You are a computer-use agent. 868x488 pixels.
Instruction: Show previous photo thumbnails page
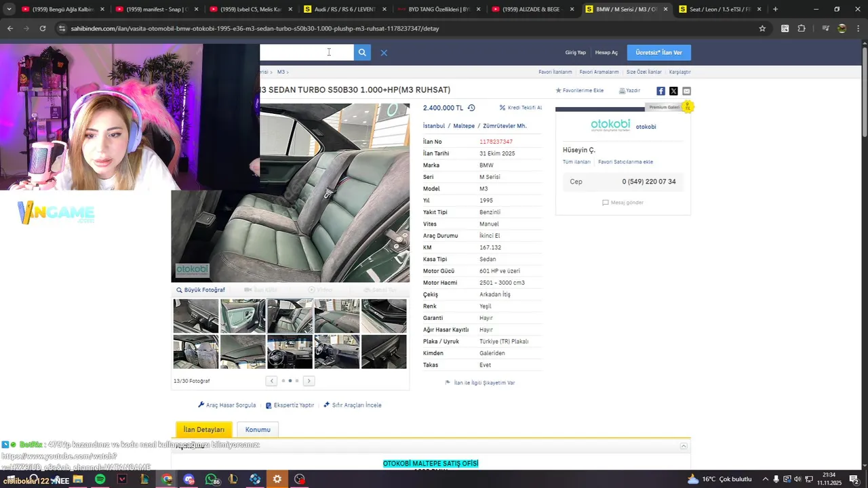coord(272,381)
